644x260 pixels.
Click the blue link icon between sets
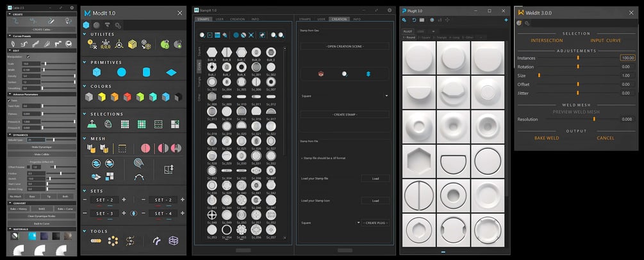[x=133, y=214]
